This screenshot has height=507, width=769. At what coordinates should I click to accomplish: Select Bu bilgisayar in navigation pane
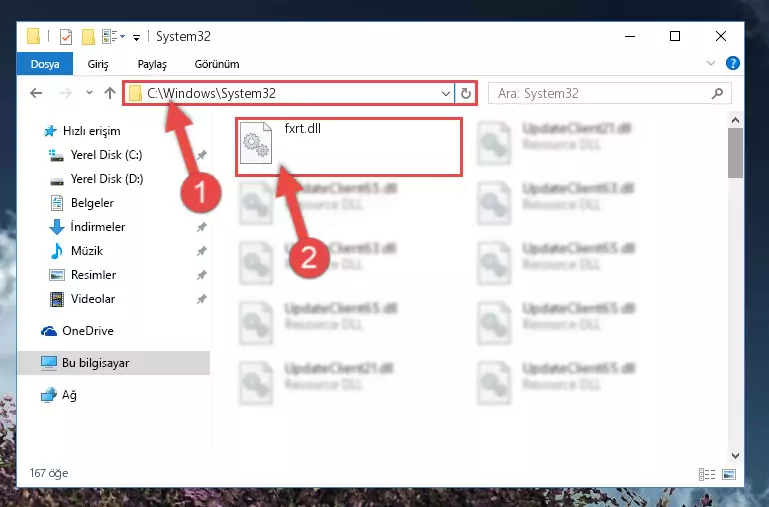pyautogui.click(x=113, y=363)
